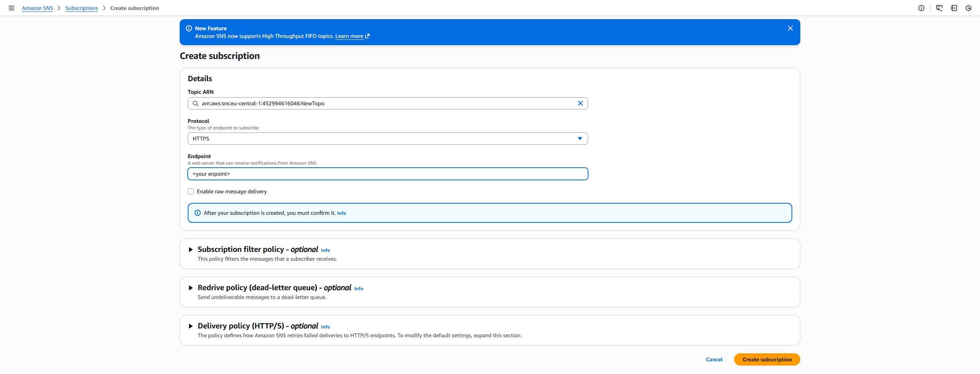This screenshot has height=374, width=980.
Task: Click into the Endpoint input field
Action: [x=387, y=174]
